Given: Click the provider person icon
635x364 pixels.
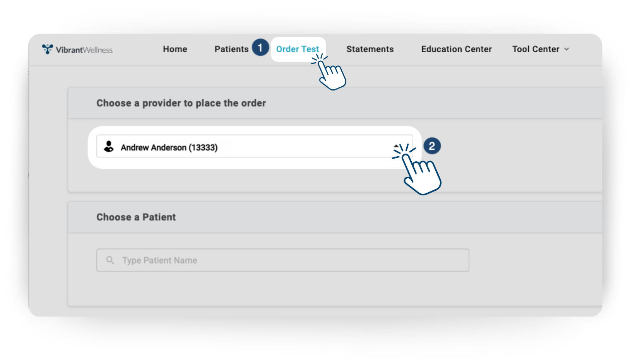Looking at the screenshot, I should click(109, 147).
